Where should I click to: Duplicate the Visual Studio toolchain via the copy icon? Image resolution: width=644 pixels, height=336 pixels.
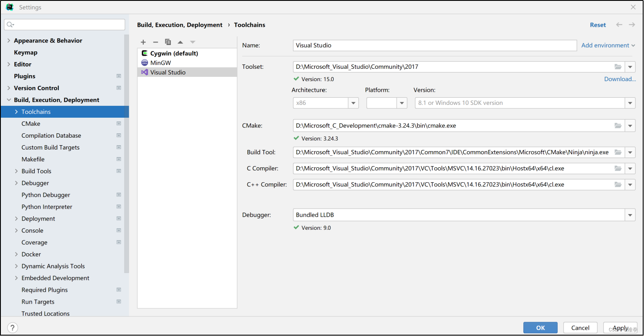168,42
